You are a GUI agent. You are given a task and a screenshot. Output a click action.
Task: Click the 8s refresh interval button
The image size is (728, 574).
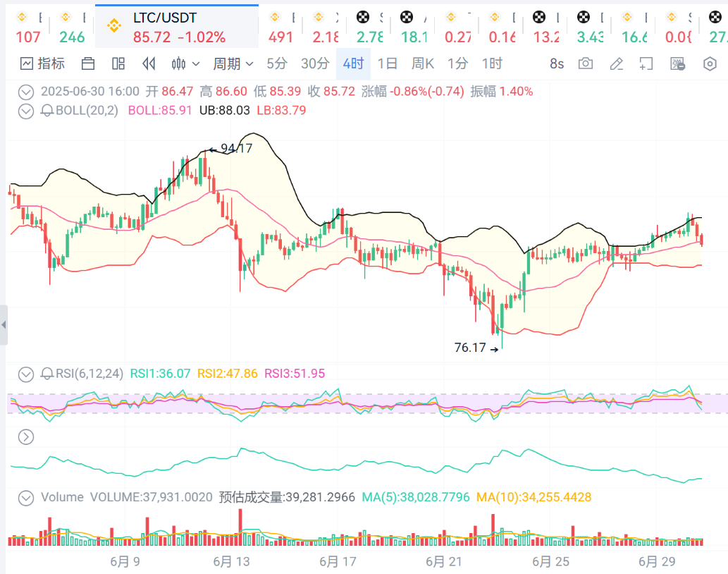[557, 63]
